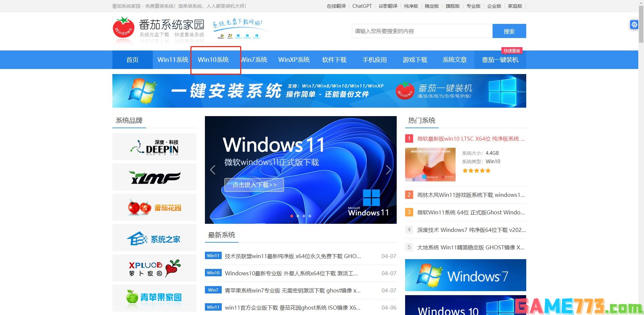Open the 软件下载 navigation tab
The image size is (644, 315).
(x=334, y=60)
